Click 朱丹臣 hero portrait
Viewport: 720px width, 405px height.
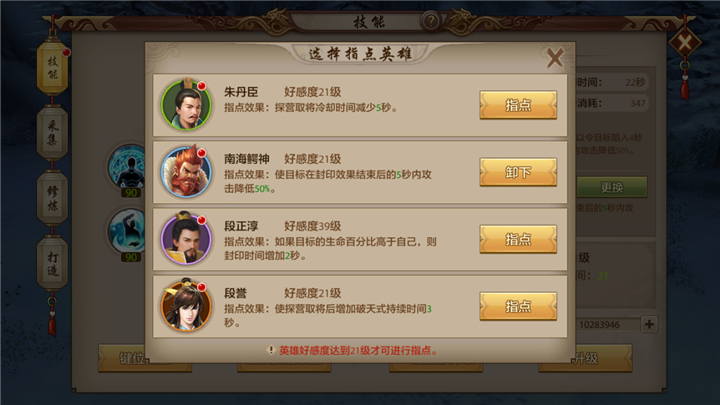pos(186,105)
